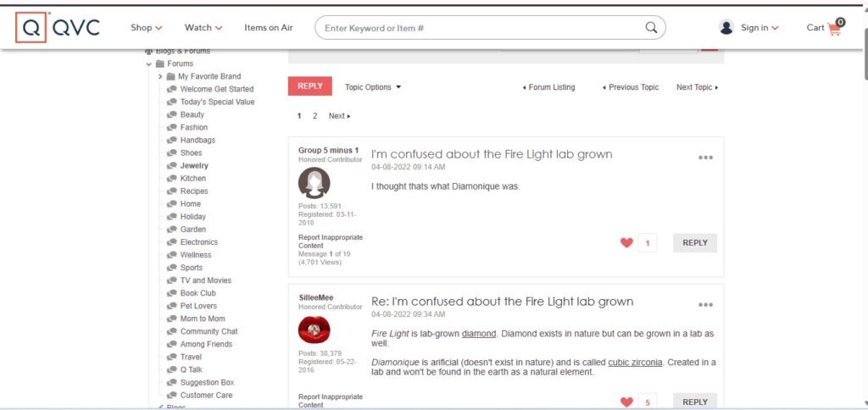Image resolution: width=868 pixels, height=410 pixels.
Task: Open the Book Club forum
Action: point(198,293)
